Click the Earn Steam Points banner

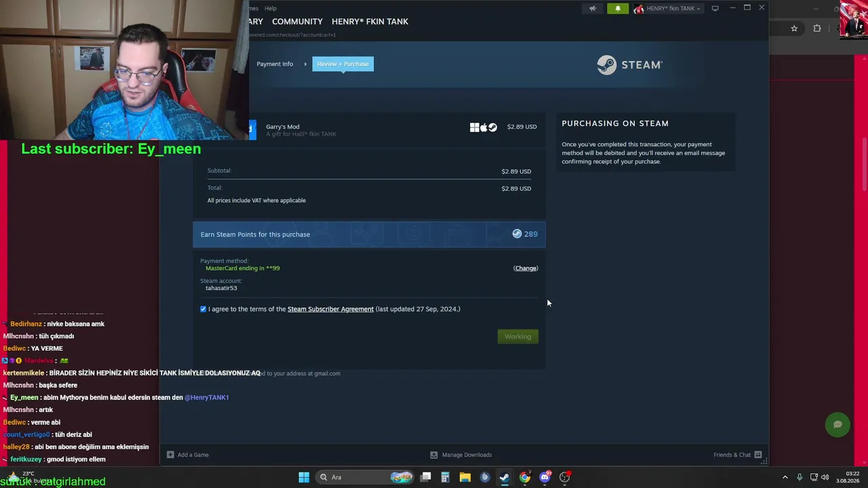[x=369, y=235]
